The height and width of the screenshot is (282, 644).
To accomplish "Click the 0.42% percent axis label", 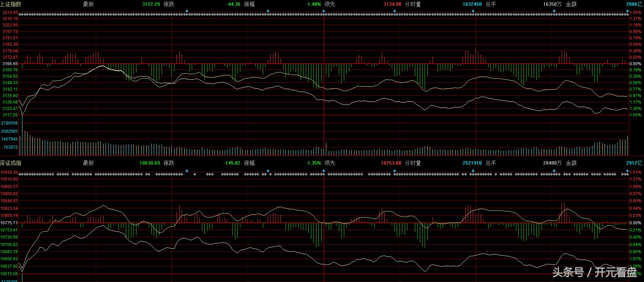I will pos(636,237).
